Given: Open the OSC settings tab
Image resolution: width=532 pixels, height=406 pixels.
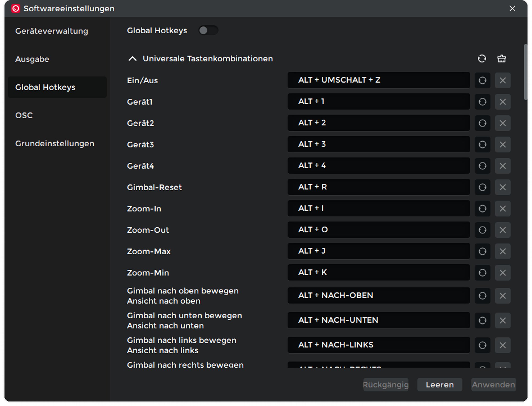Looking at the screenshot, I should coord(24,115).
